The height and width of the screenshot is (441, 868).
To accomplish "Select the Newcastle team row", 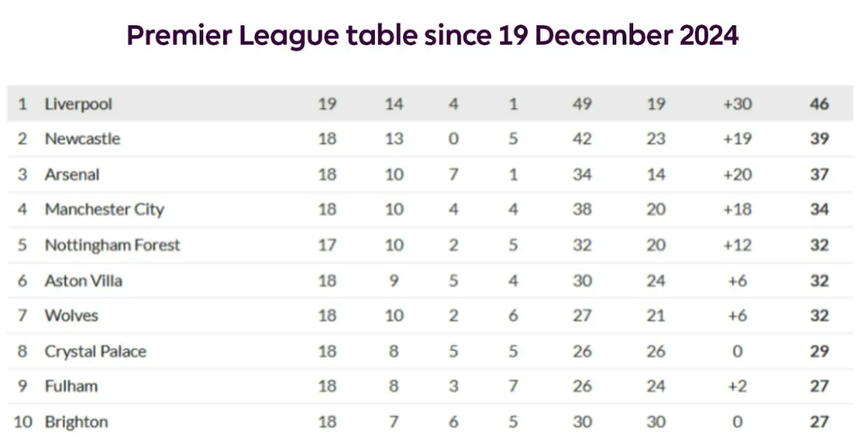I will pos(430,139).
